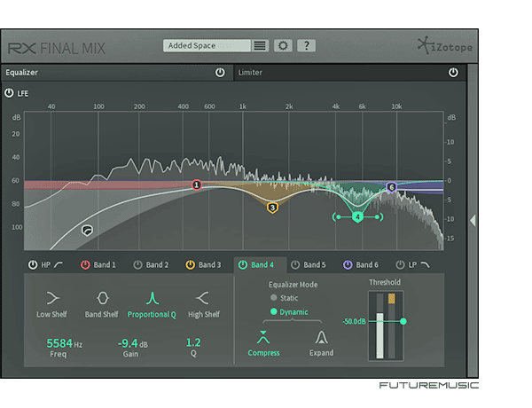Select Dynamic equalizer mode
The width and height of the screenshot is (532, 408).
pyautogui.click(x=289, y=312)
